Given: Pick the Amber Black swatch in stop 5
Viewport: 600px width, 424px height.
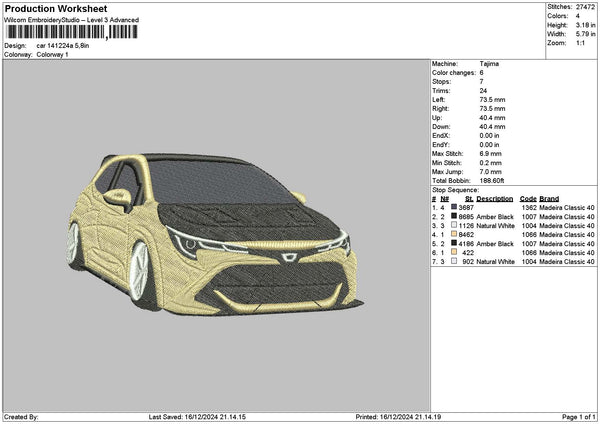Looking at the screenshot, I should [x=454, y=243].
